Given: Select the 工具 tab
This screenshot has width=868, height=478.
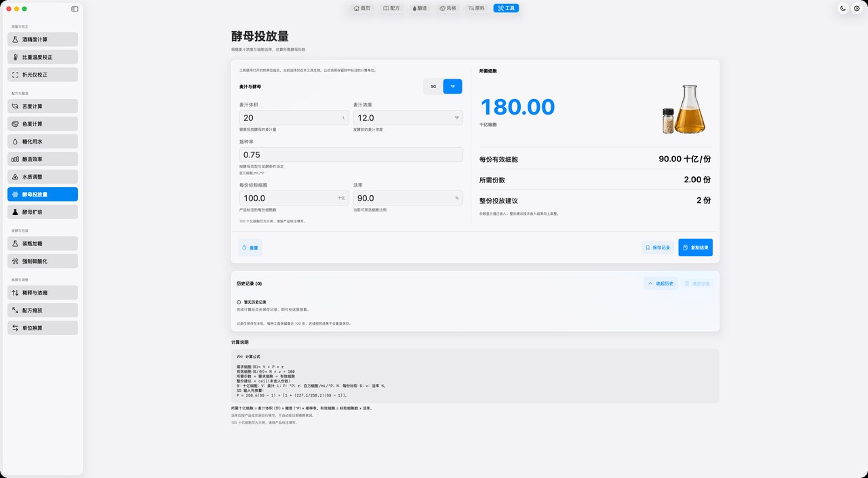Looking at the screenshot, I should click(x=506, y=8).
